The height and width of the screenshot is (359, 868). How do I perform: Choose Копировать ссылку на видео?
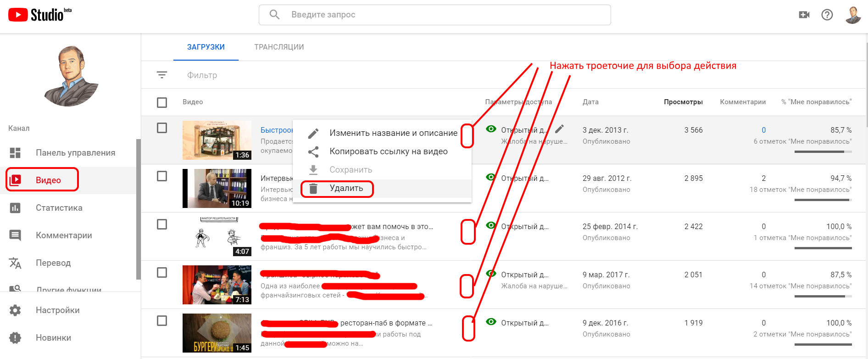[382, 151]
